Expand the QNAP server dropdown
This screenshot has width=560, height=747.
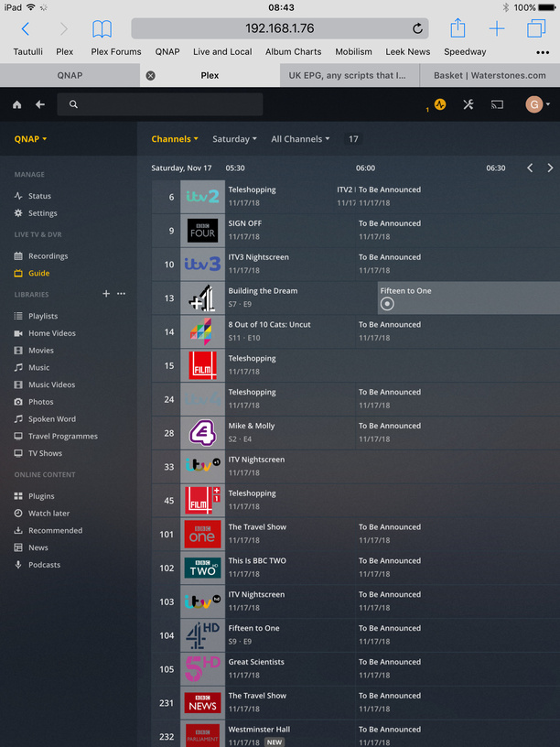pyautogui.click(x=30, y=139)
